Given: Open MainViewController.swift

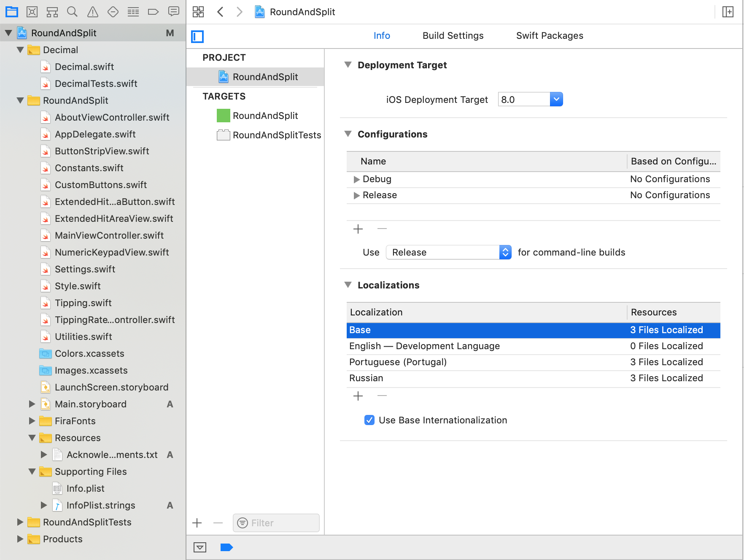Looking at the screenshot, I should (x=109, y=235).
